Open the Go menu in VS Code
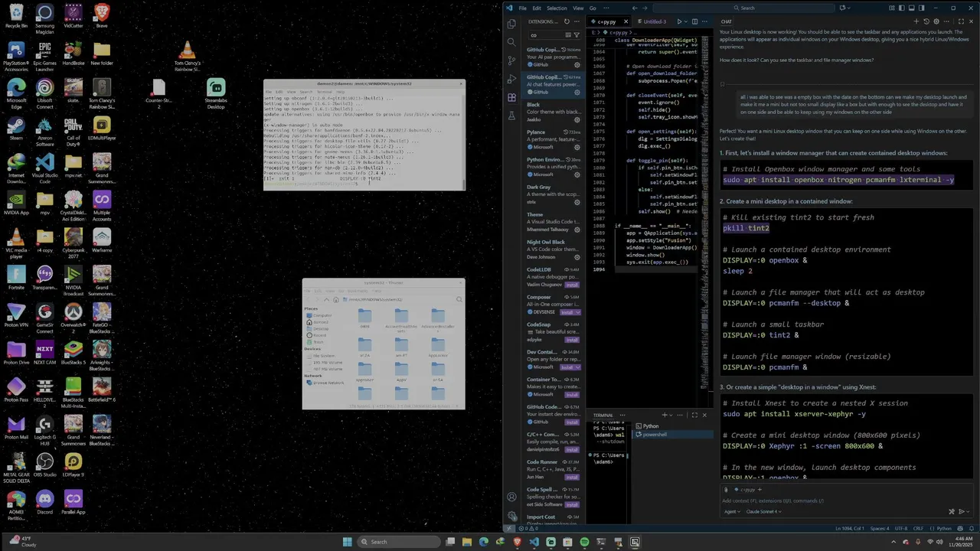The image size is (980, 551). [x=593, y=8]
